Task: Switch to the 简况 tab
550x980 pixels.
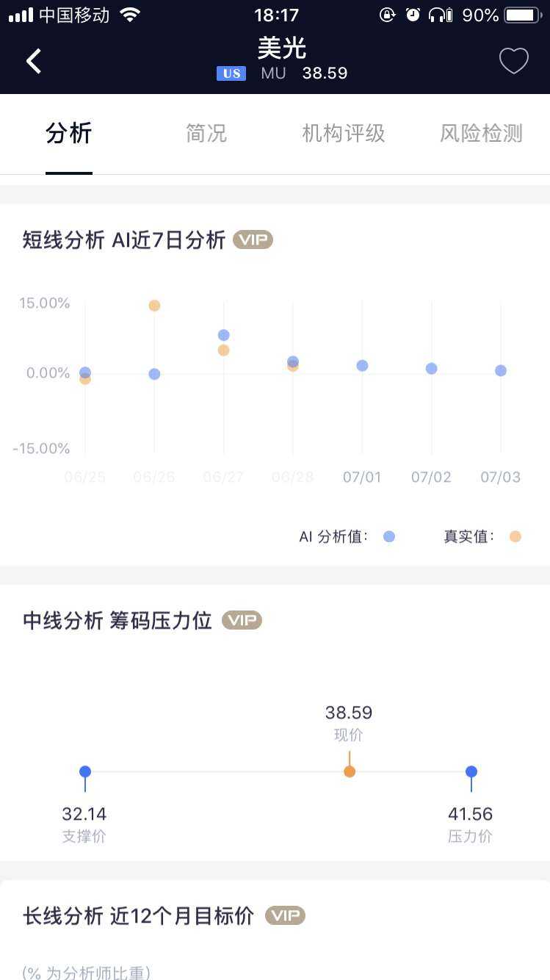Action: pyautogui.click(x=206, y=133)
